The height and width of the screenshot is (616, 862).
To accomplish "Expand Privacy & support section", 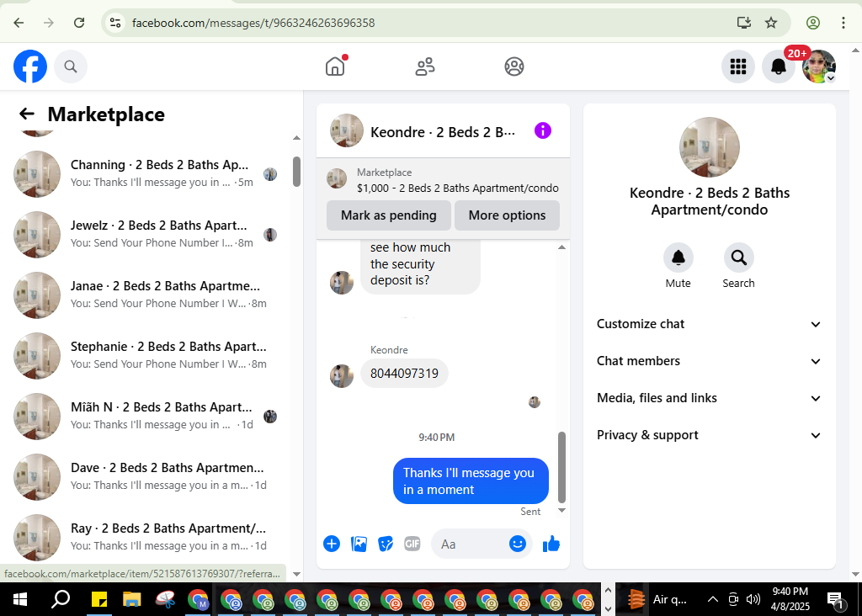I will pyautogui.click(x=709, y=435).
